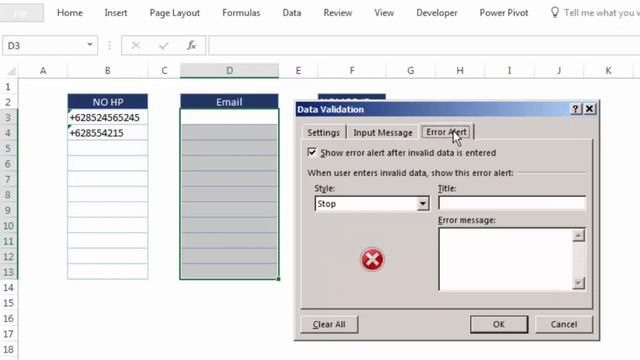Viewport: 640px width, 360px height.
Task: Select row 14 header
Action: (x=9, y=288)
